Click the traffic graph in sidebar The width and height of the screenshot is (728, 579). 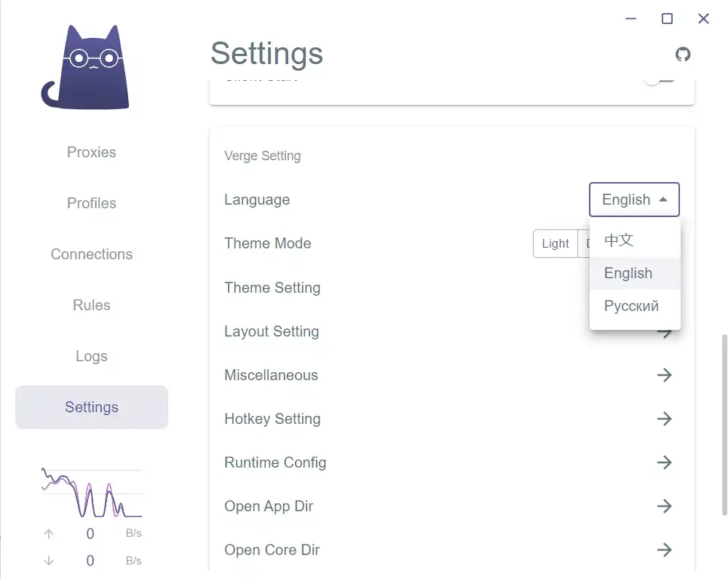[x=92, y=492]
